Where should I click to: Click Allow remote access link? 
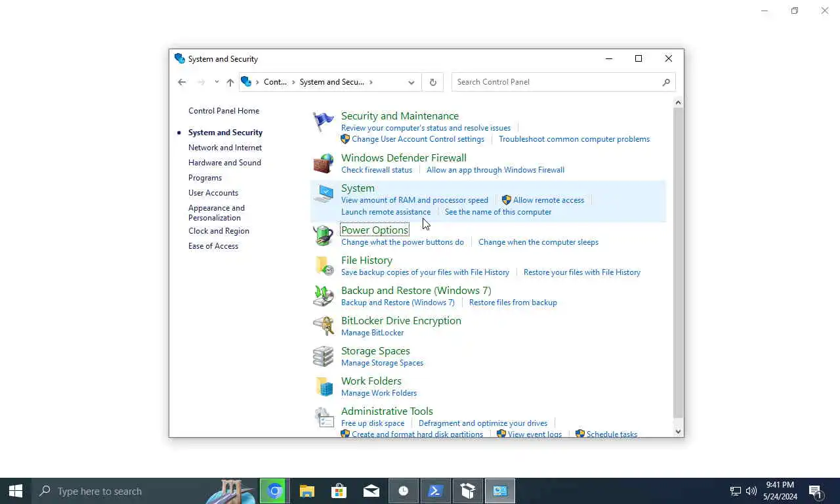click(549, 200)
